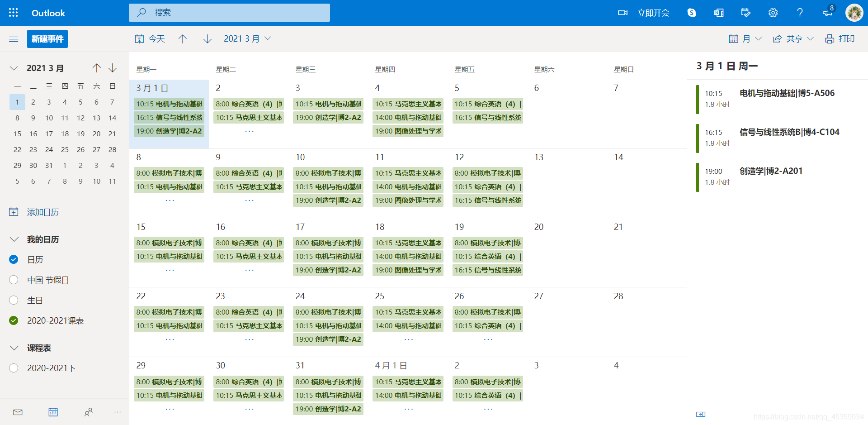Viewport: 868px width, 425px height.
Task: Select day 31 in mini calendar
Action: (49, 165)
